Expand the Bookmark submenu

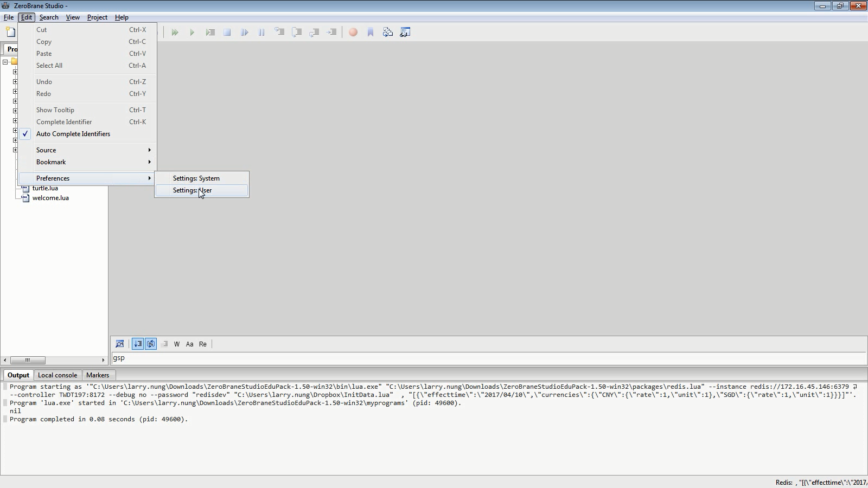(88, 162)
